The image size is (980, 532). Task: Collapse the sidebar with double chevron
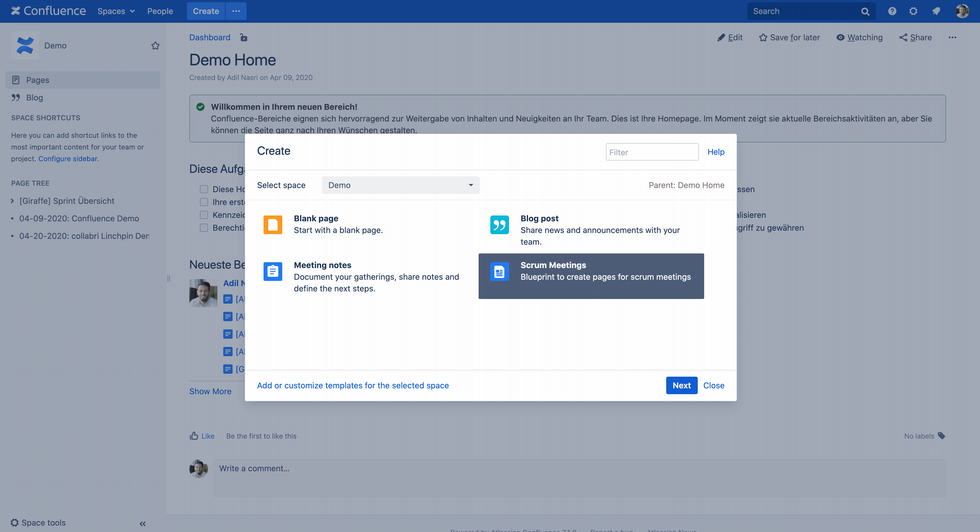click(143, 524)
